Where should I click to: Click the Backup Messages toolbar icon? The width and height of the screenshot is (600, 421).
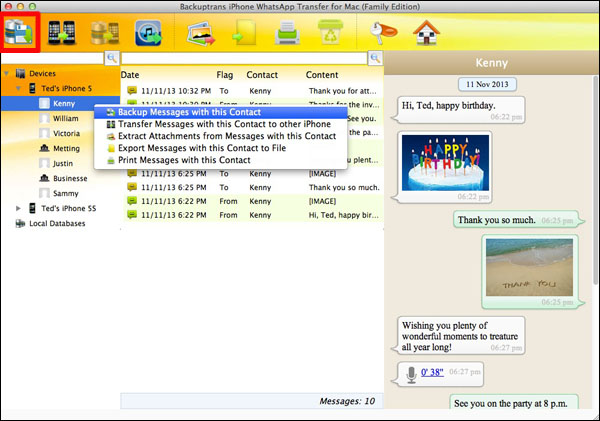[x=20, y=32]
